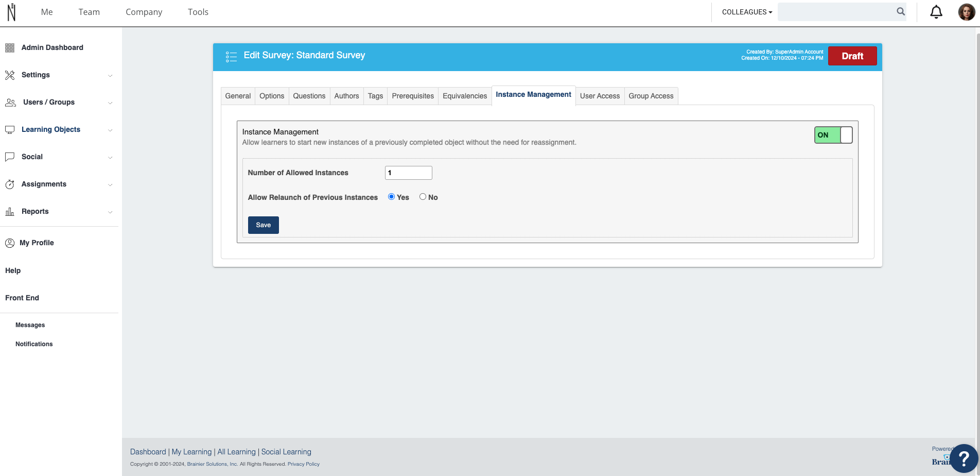Click the help question mark bubble

964,458
